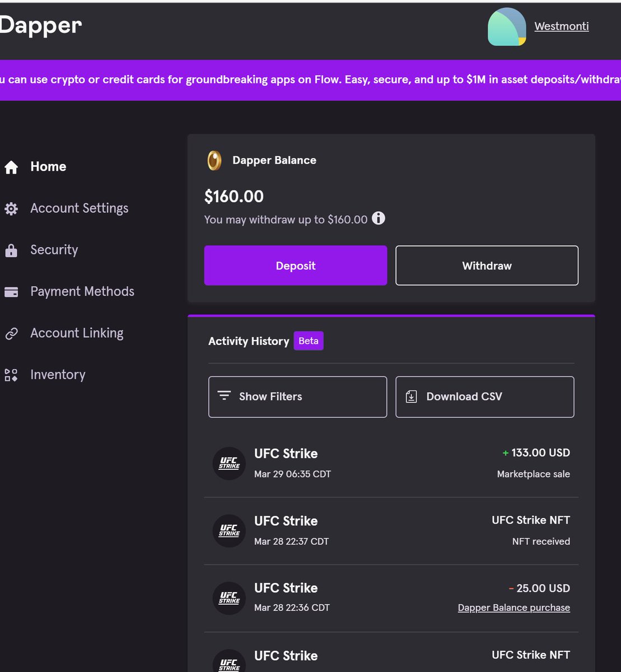The image size is (621, 672).
Task: Click the purple Deposit button
Action: point(296,265)
